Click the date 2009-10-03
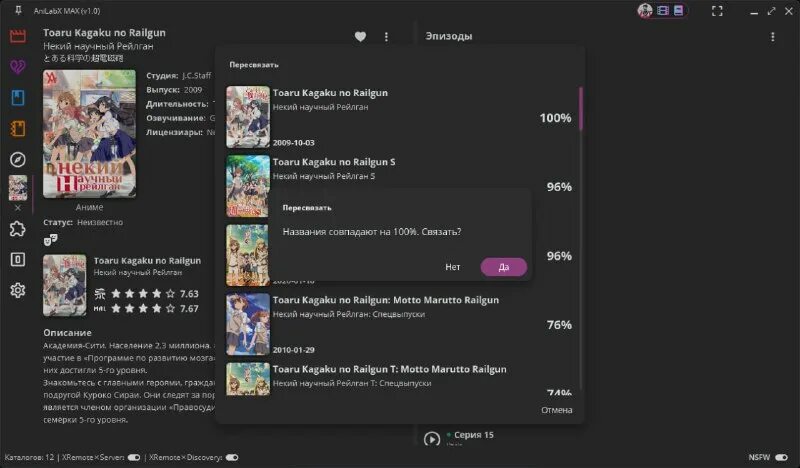800x468 pixels. (293, 142)
